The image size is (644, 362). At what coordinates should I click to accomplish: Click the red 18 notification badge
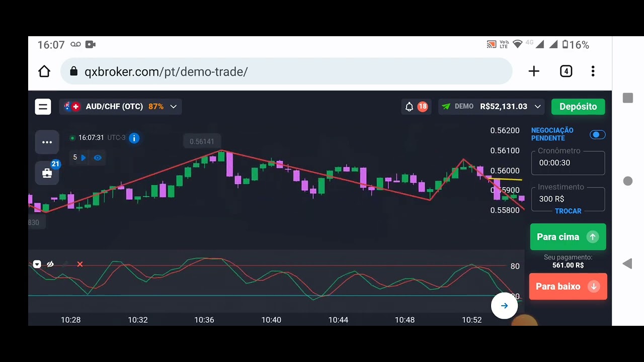pyautogui.click(x=422, y=107)
